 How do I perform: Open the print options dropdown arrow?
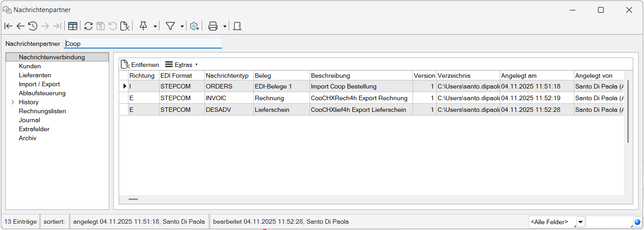click(225, 27)
